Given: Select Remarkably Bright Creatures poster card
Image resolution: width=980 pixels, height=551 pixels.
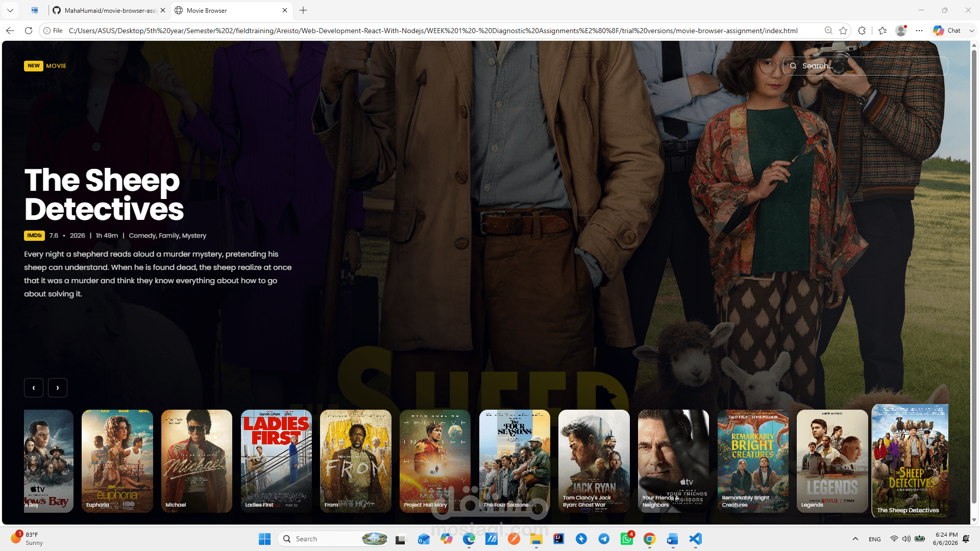Looking at the screenshot, I should tap(753, 461).
